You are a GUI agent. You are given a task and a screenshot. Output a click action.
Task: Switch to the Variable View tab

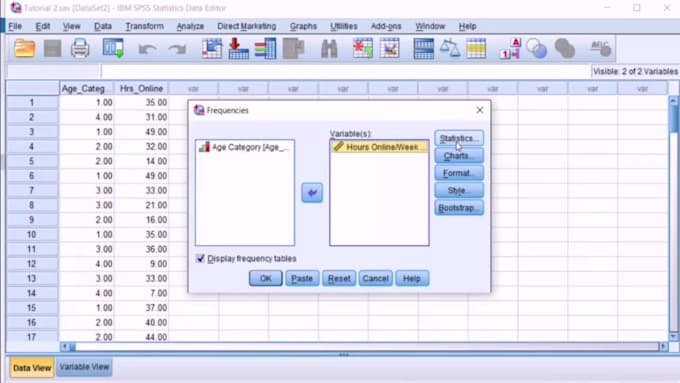tap(84, 367)
